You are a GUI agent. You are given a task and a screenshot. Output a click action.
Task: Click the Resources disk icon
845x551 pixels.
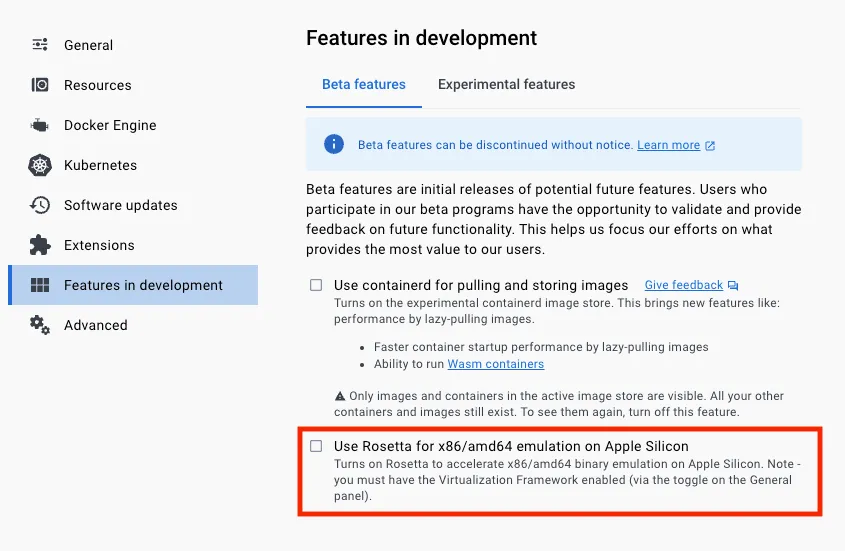[x=40, y=85]
